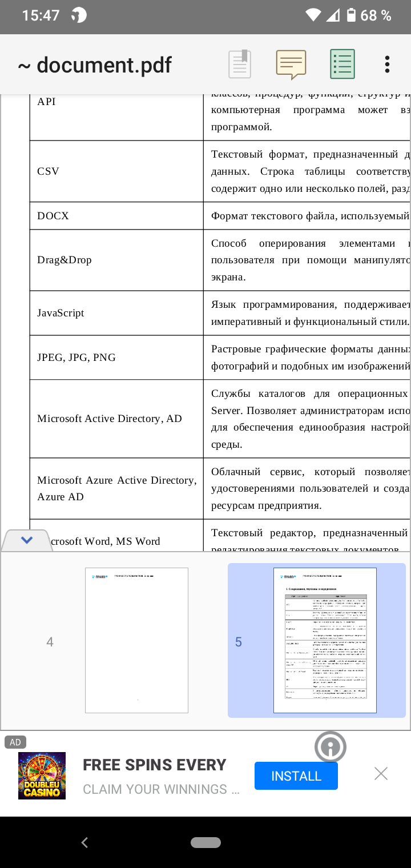Tap the cellular signal status icon

click(x=333, y=15)
